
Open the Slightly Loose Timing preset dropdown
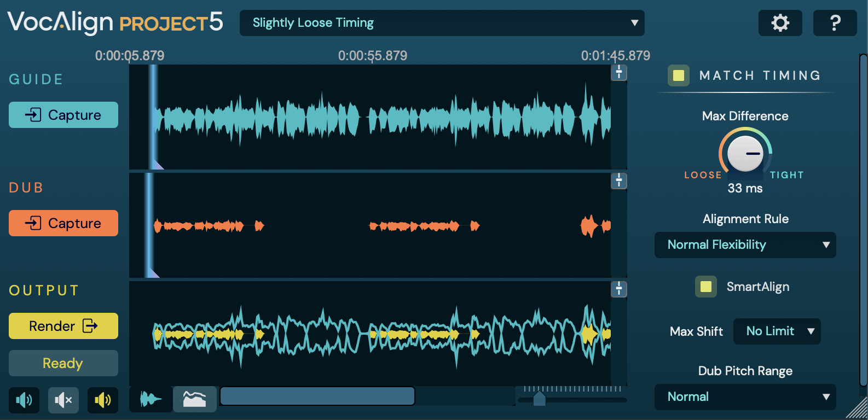click(x=442, y=23)
